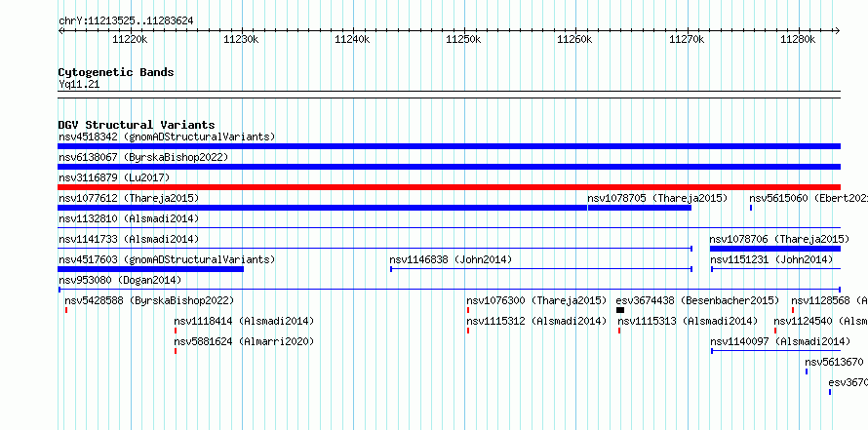
Task: Select the nsv1146838 (John2014) label
Action: coord(451,259)
